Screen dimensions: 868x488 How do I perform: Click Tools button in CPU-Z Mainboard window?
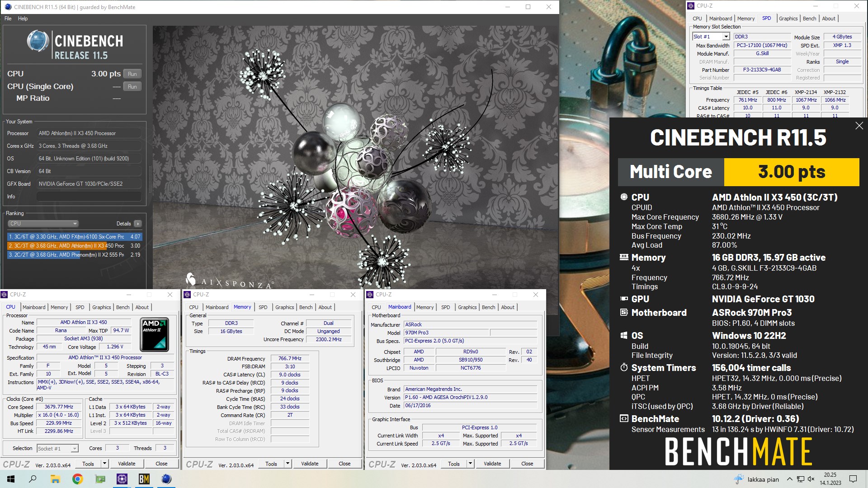(x=453, y=464)
